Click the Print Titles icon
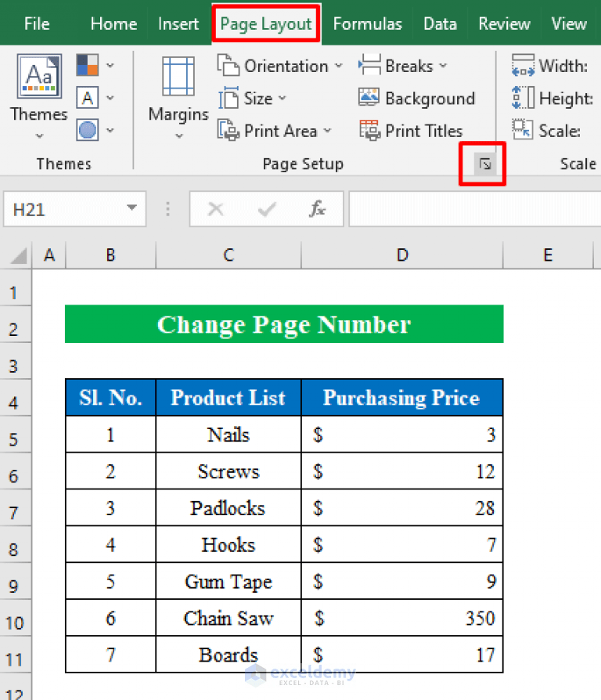The height and width of the screenshot is (700, 601). tap(369, 130)
